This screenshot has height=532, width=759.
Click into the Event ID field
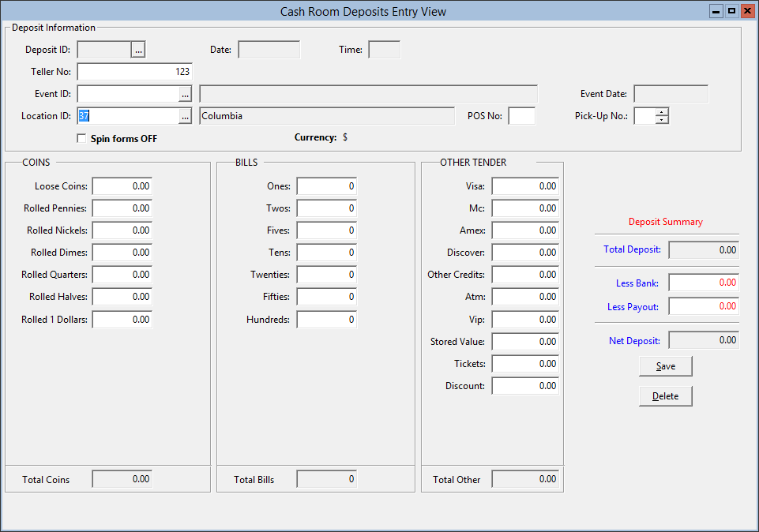128,94
